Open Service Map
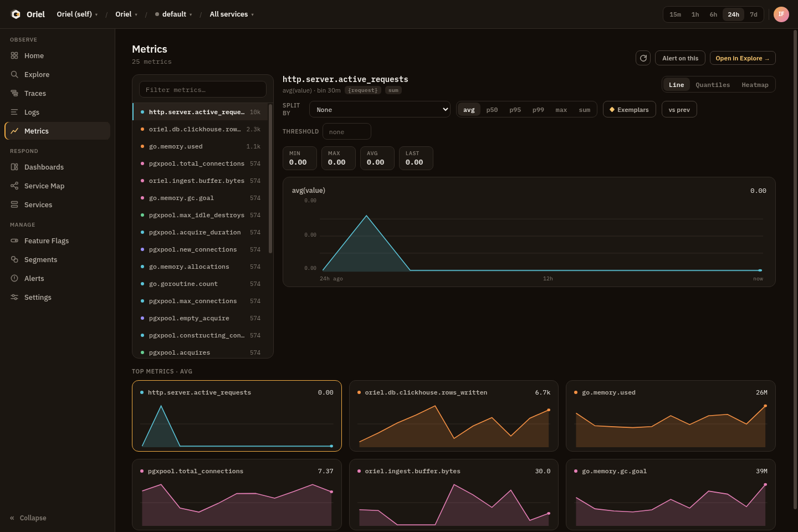 point(57,186)
